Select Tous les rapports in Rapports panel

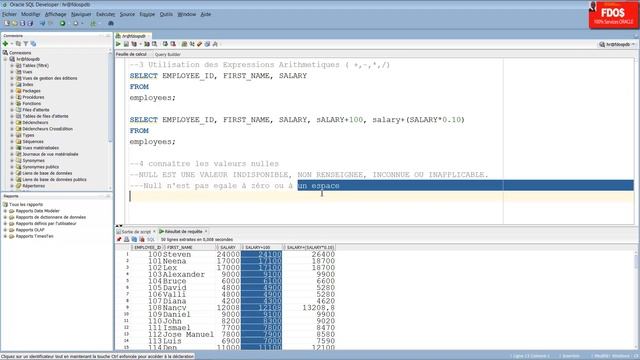26,204
